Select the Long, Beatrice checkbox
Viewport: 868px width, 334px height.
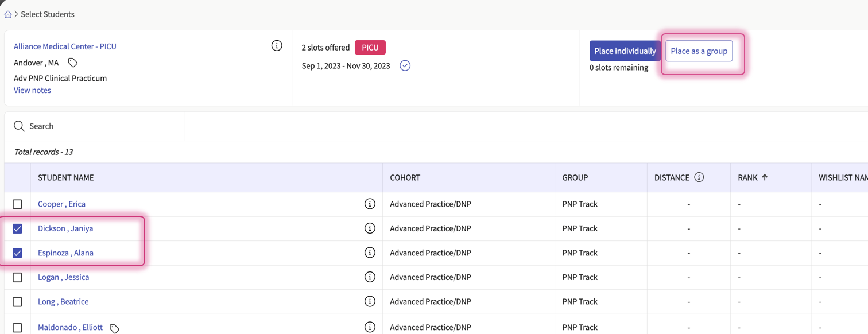point(17,302)
